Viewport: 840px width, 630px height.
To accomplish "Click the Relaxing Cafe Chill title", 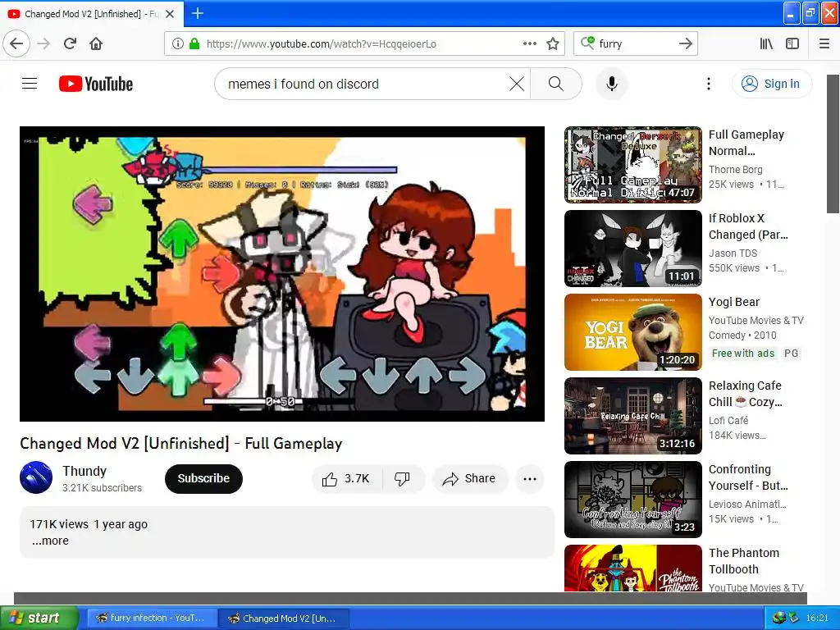I will coord(745,394).
